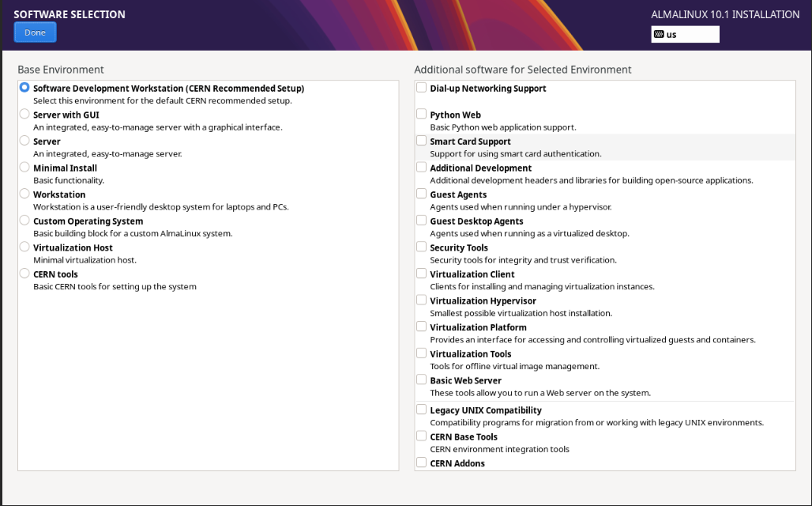Check the CERN Base Tools option
This screenshot has width=812, height=506.
421,436
